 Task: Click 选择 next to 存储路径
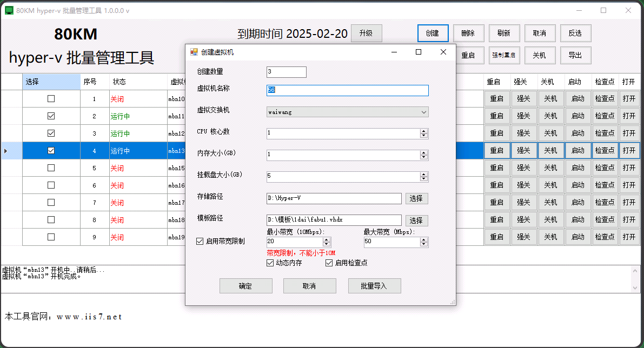pyautogui.click(x=416, y=198)
